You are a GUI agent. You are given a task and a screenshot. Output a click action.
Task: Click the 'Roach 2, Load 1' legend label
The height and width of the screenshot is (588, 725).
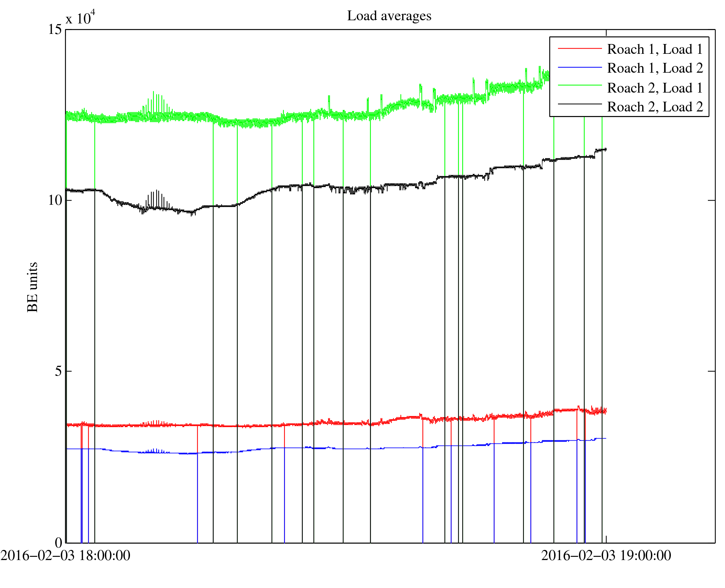[655, 88]
